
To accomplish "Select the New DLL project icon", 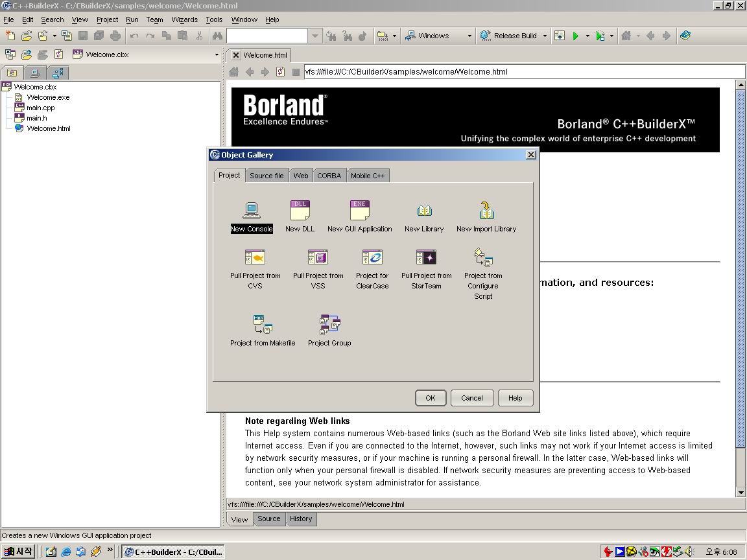I will pyautogui.click(x=300, y=211).
